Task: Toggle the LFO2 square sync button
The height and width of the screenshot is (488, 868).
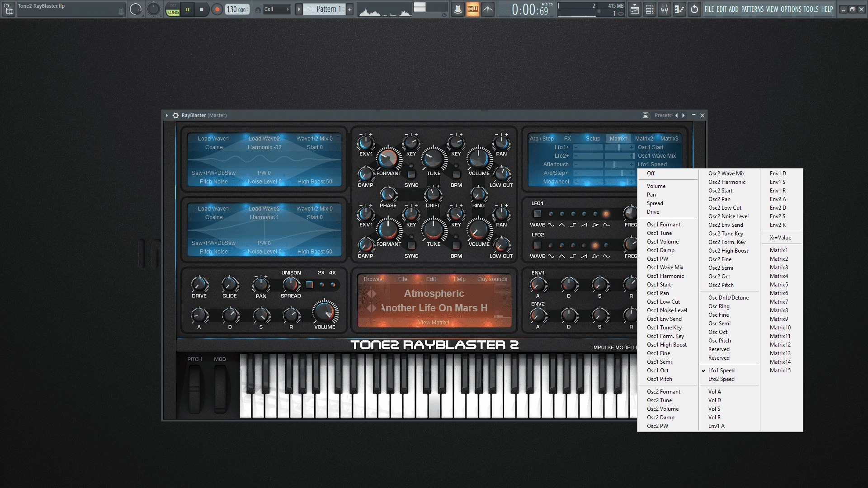Action: click(x=537, y=245)
